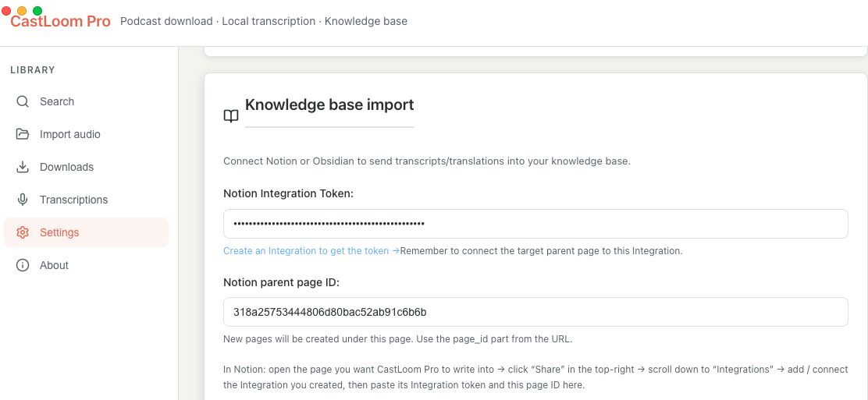Image resolution: width=868 pixels, height=400 pixels.
Task: Click the Knowledge base import heading
Action: click(329, 104)
